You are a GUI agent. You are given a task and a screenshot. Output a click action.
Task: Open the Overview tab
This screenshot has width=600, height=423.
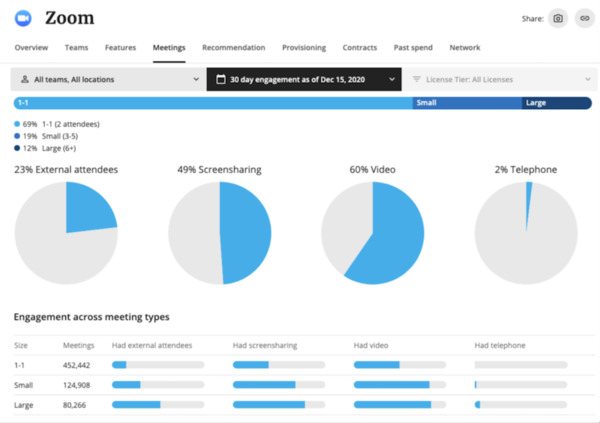pos(31,47)
